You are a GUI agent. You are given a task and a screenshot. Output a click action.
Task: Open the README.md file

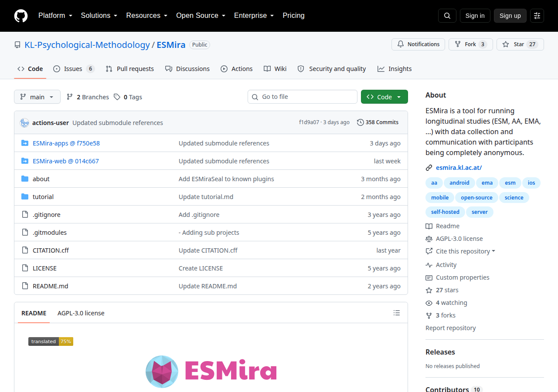[x=51, y=286]
